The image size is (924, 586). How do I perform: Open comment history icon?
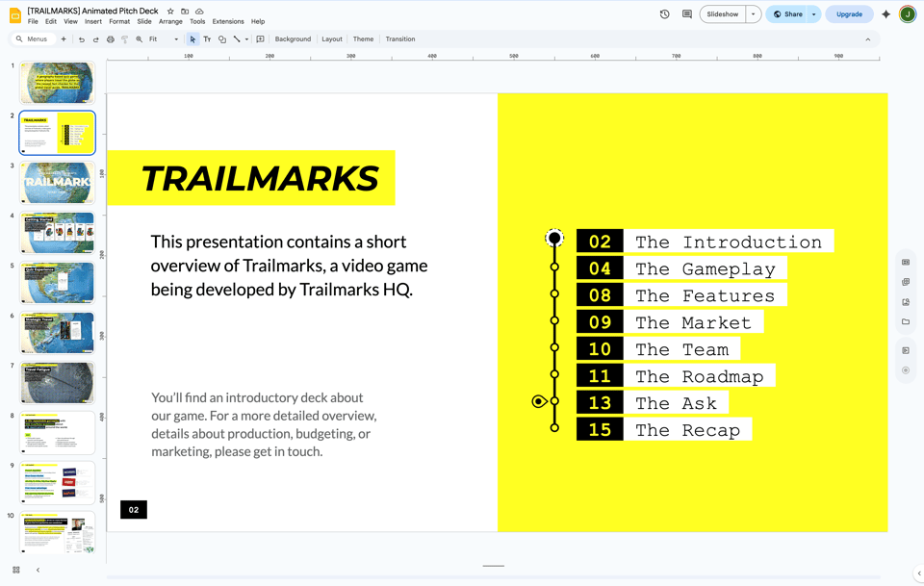coord(686,13)
